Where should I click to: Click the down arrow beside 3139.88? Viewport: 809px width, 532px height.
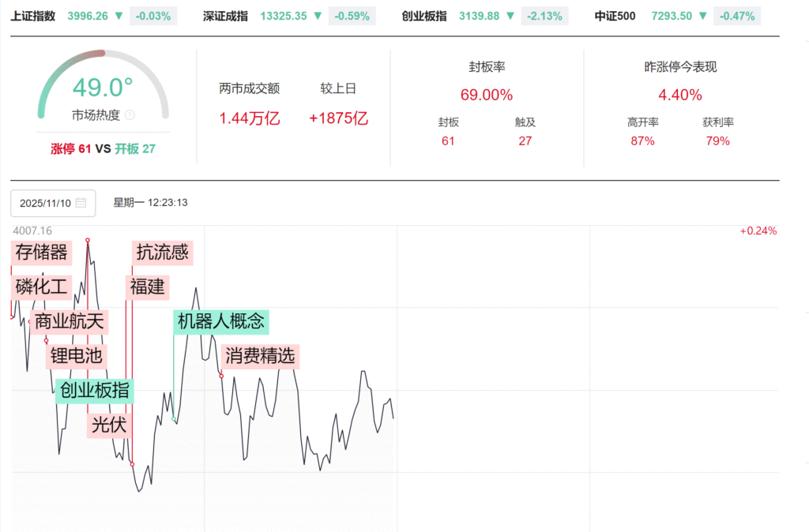pos(510,16)
